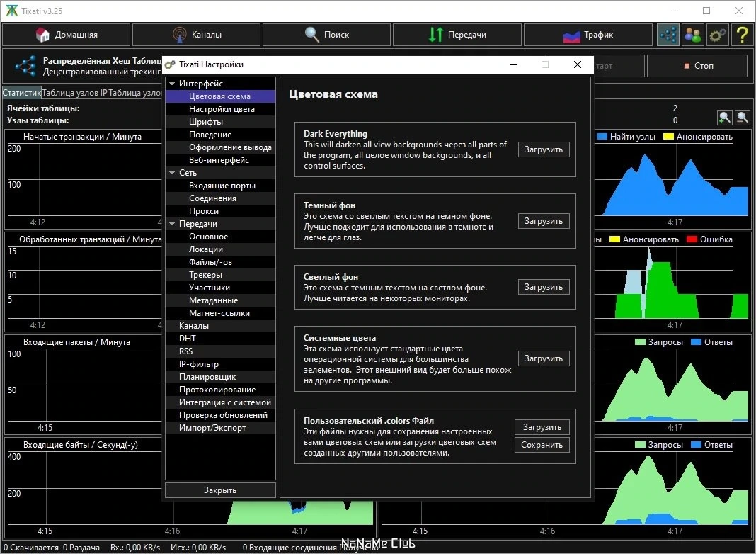The height and width of the screenshot is (554, 756).
Task: Select Шрифты in settings tree
Action: click(x=220, y=122)
